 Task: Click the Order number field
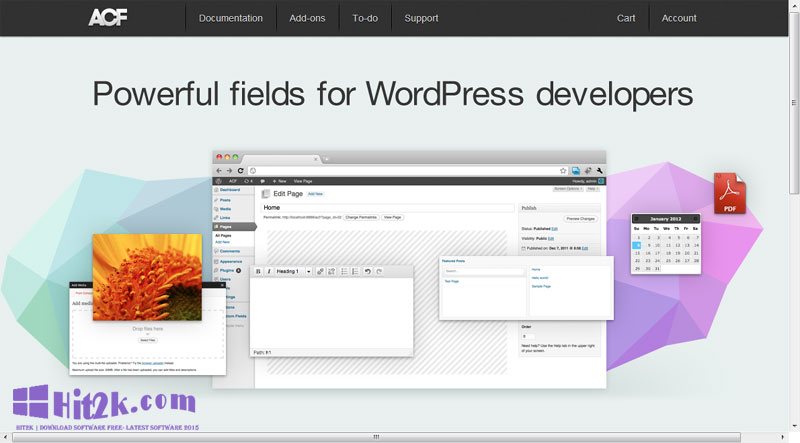(529, 336)
